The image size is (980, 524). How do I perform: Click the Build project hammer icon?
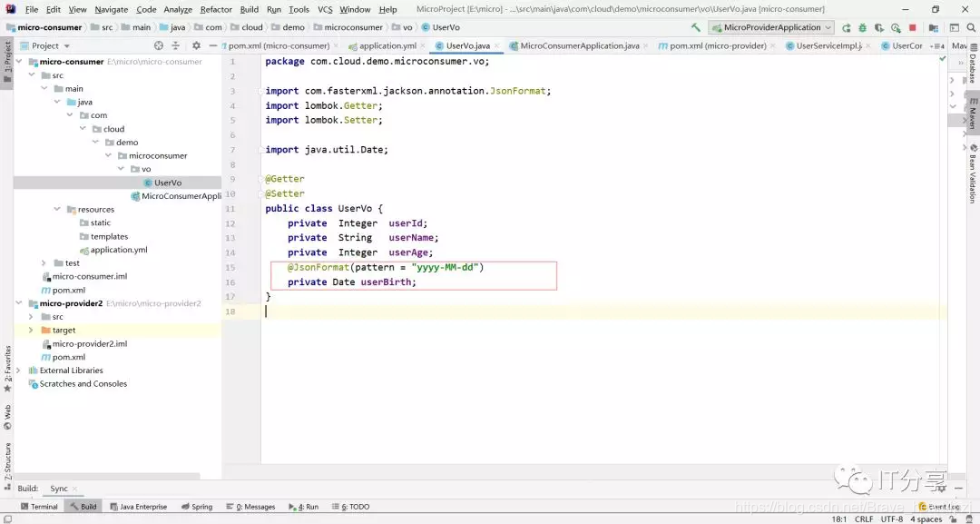tap(696, 27)
